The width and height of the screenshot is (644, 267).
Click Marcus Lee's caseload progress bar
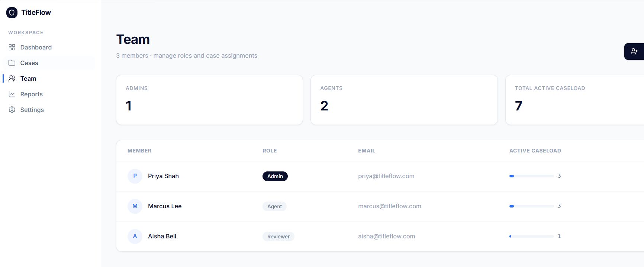click(532, 206)
